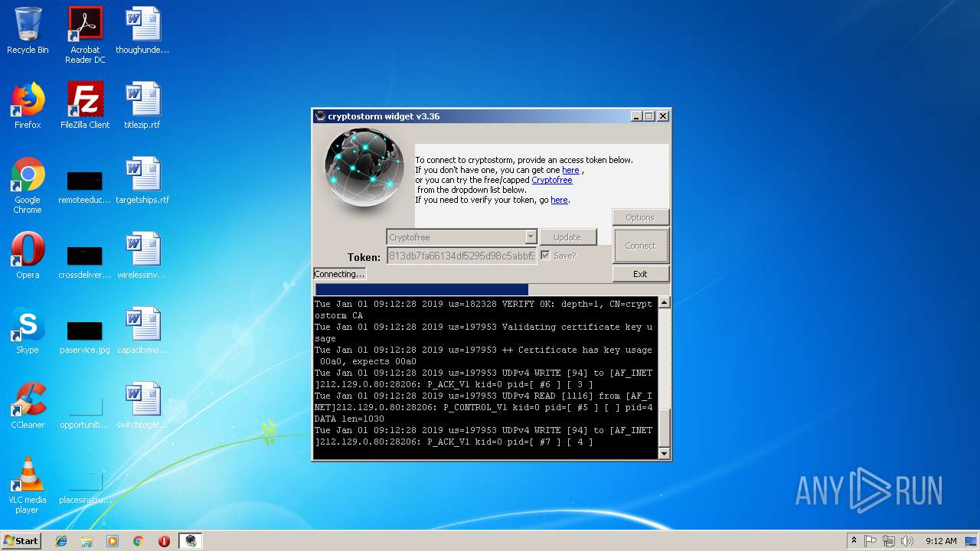Viewport: 980px width, 551px height.
Task: Click the cryptostorm globe logo
Action: (x=364, y=167)
